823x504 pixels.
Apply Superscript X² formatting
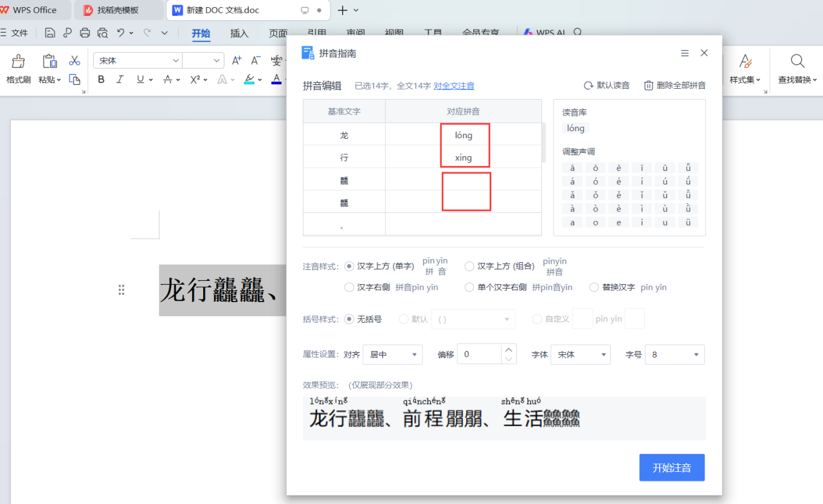(195, 80)
